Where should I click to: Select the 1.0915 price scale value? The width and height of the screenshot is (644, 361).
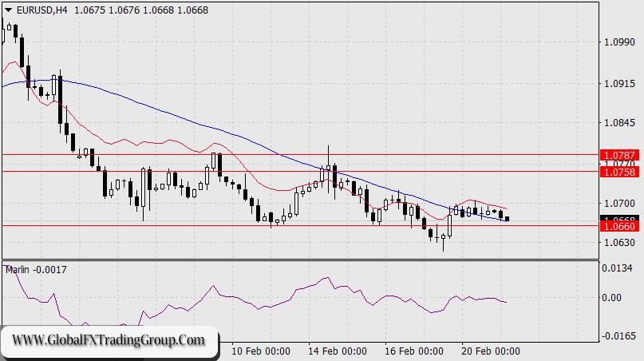pyautogui.click(x=619, y=84)
